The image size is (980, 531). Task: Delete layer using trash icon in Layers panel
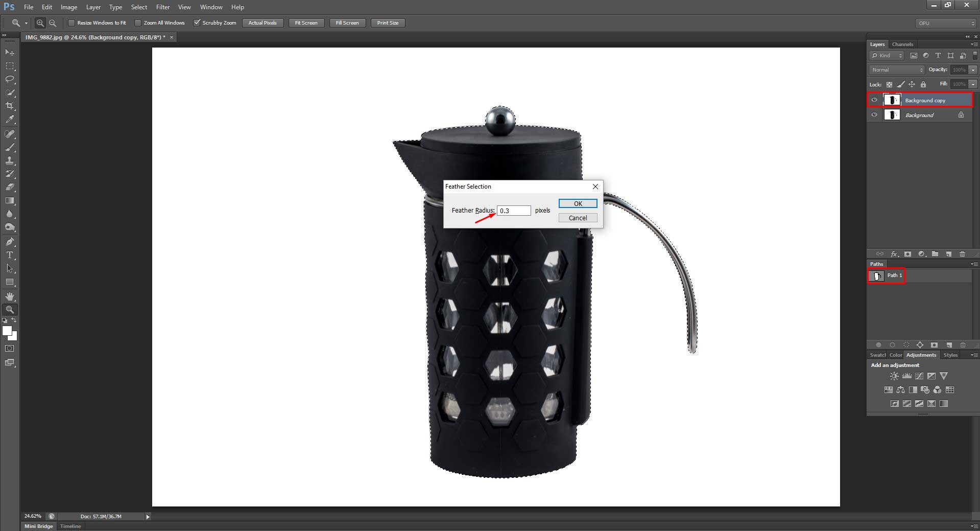(x=963, y=254)
